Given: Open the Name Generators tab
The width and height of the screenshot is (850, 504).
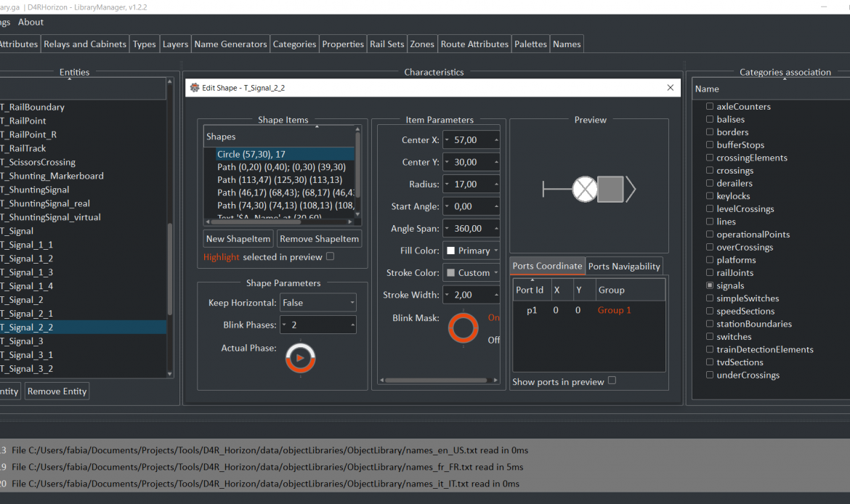Looking at the screenshot, I should point(230,44).
